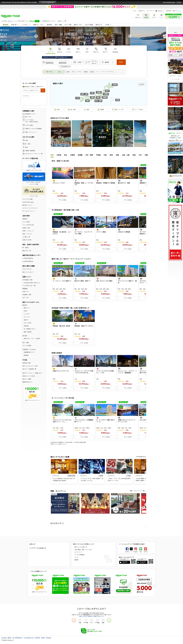
Task: Click the ログイン header icon
Action: coord(154,15)
